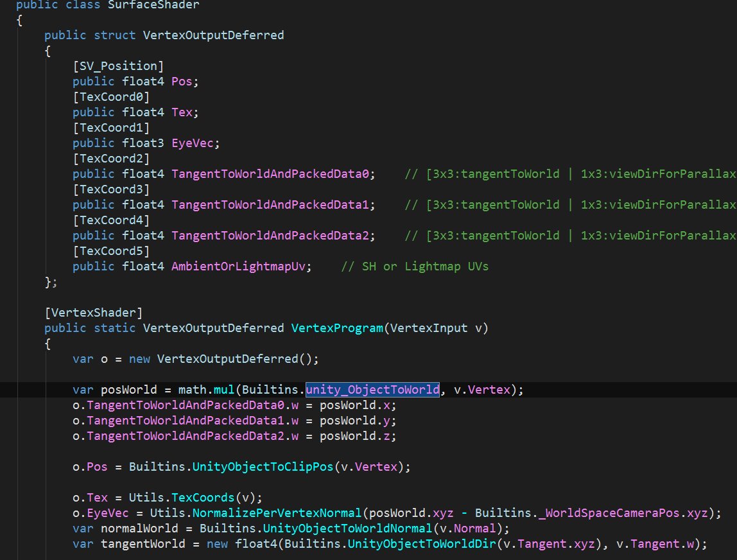The height and width of the screenshot is (560, 737).
Task: Click posWorld.z assignment value
Action: pyautogui.click(x=355, y=436)
